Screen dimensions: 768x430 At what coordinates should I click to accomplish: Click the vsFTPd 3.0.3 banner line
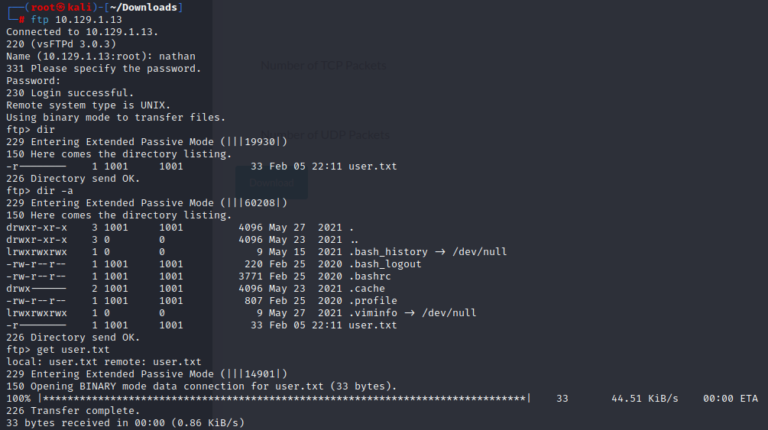coord(62,44)
